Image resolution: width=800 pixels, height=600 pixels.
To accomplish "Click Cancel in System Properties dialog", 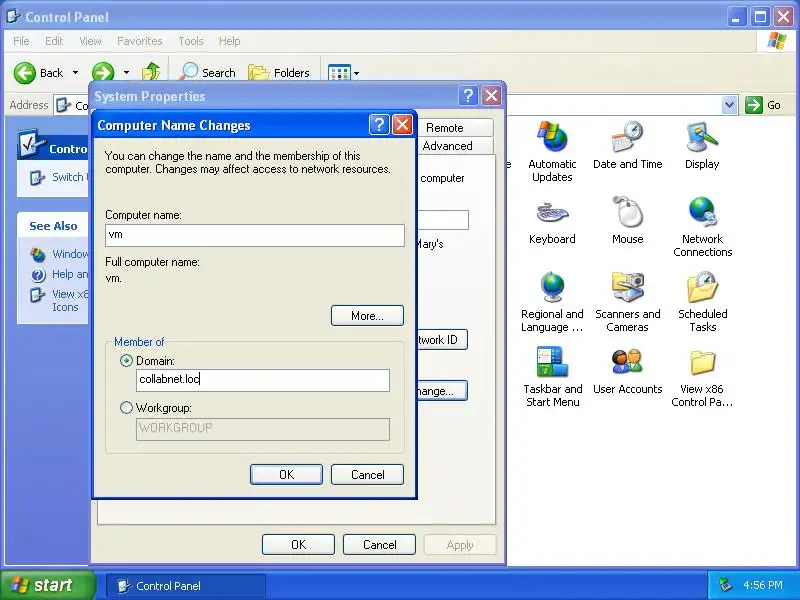I will tap(379, 544).
